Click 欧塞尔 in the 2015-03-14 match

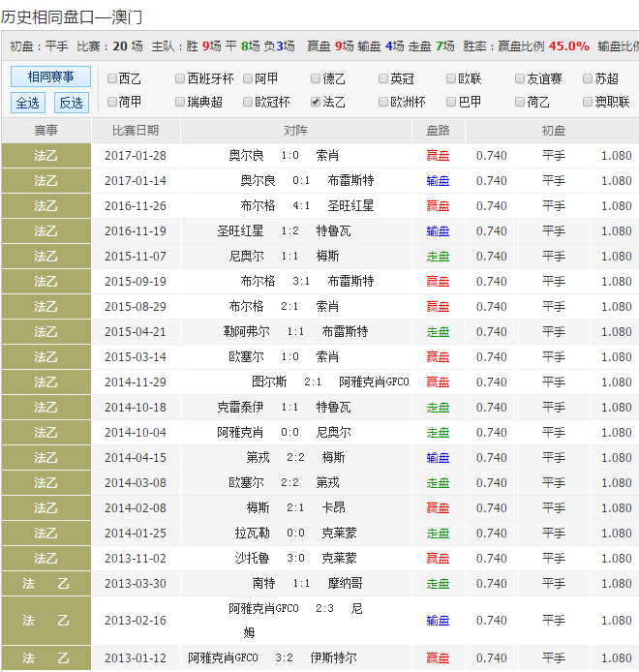click(x=246, y=357)
